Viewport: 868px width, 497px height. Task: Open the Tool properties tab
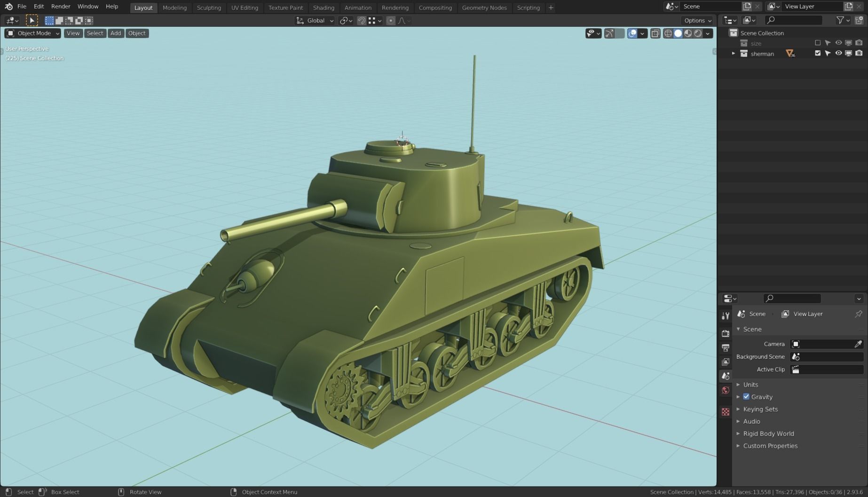[726, 316]
